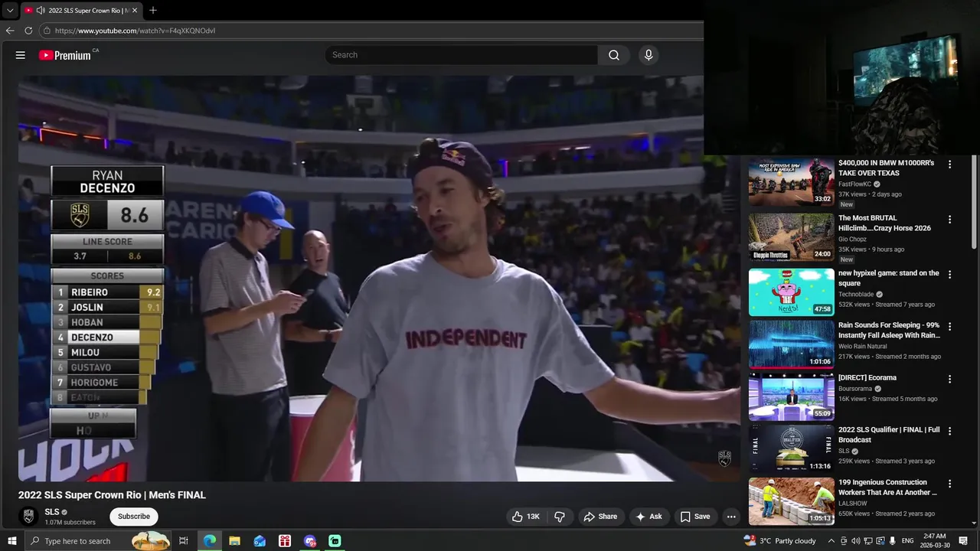
Task: Open title 'new hypixel game: stand on the square'
Action: click(x=889, y=278)
